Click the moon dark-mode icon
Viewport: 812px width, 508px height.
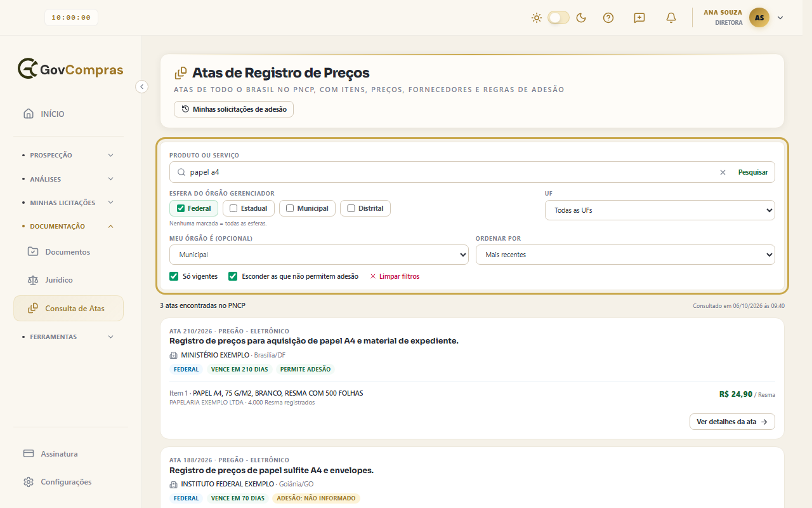[580, 18]
